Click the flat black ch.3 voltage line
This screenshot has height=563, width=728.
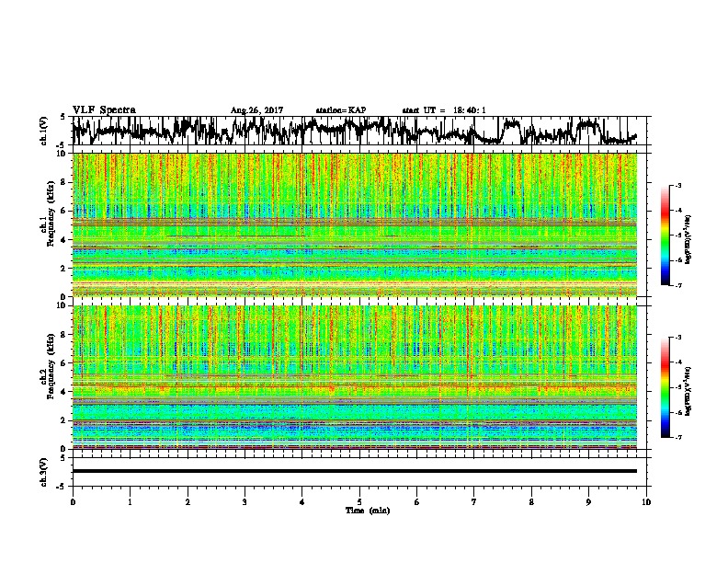tap(355, 471)
